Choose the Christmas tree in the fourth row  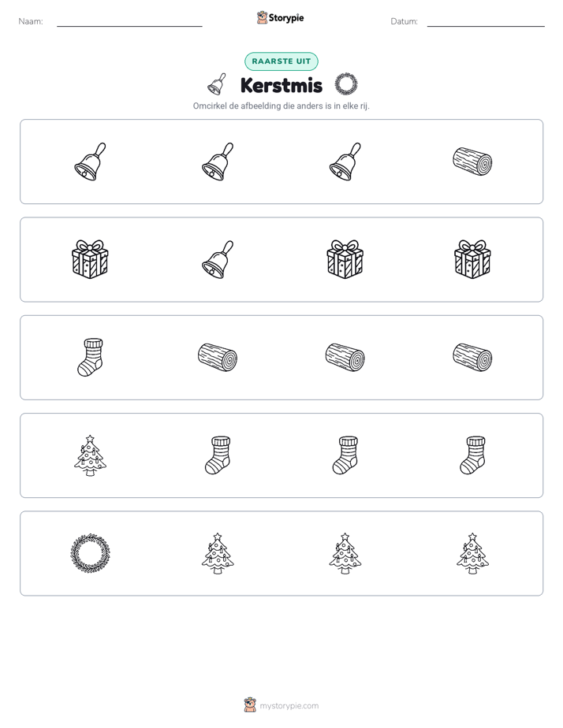90,455
